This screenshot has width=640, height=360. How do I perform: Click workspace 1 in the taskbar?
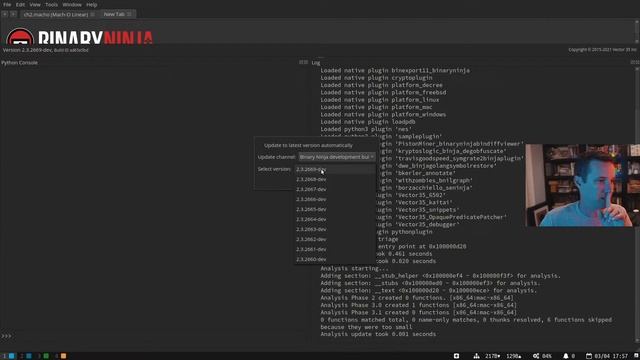9,356
